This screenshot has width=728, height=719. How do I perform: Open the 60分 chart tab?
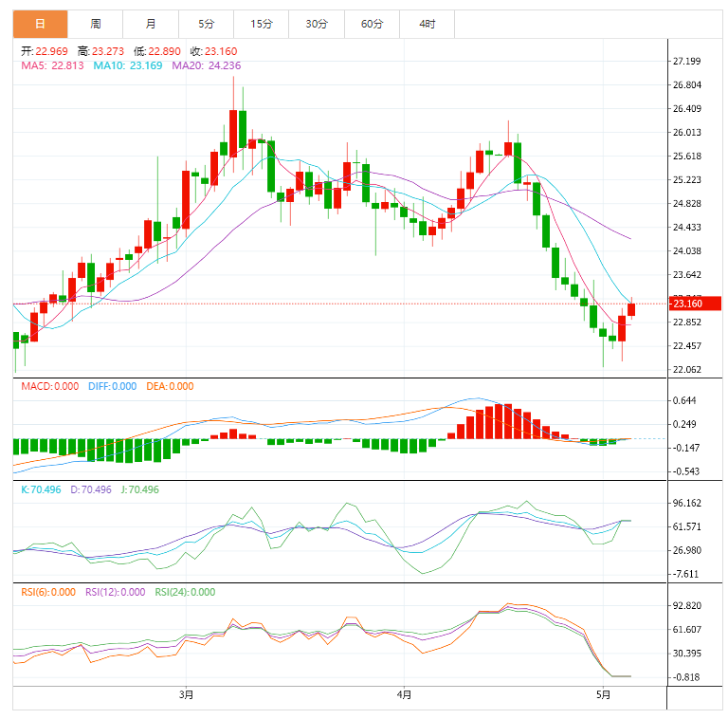[372, 24]
